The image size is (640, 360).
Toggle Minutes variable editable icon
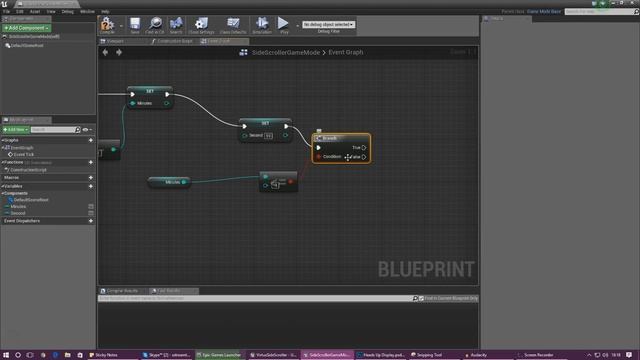(91, 207)
